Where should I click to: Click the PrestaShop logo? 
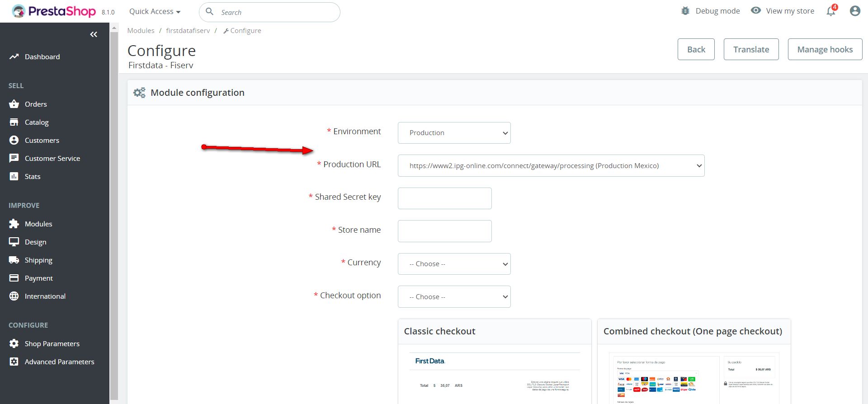point(54,11)
